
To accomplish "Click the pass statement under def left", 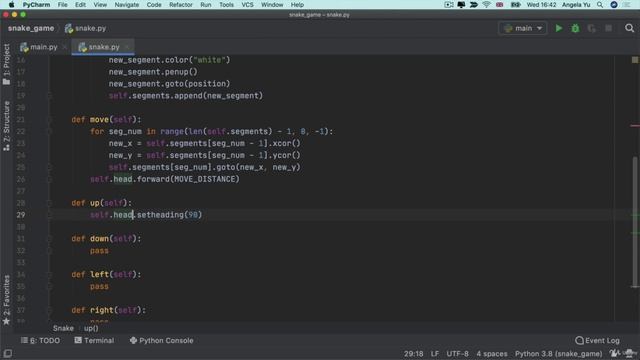I will click(x=99, y=287).
